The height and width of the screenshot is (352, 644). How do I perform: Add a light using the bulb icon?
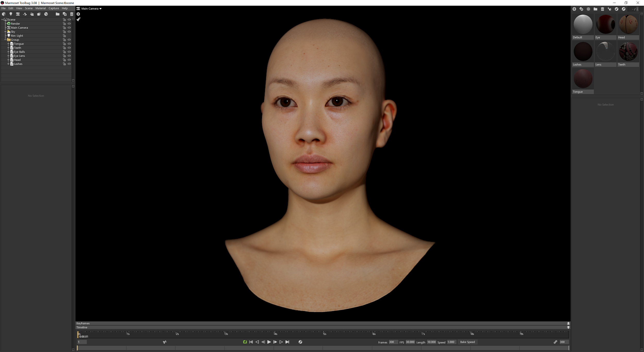coord(11,14)
